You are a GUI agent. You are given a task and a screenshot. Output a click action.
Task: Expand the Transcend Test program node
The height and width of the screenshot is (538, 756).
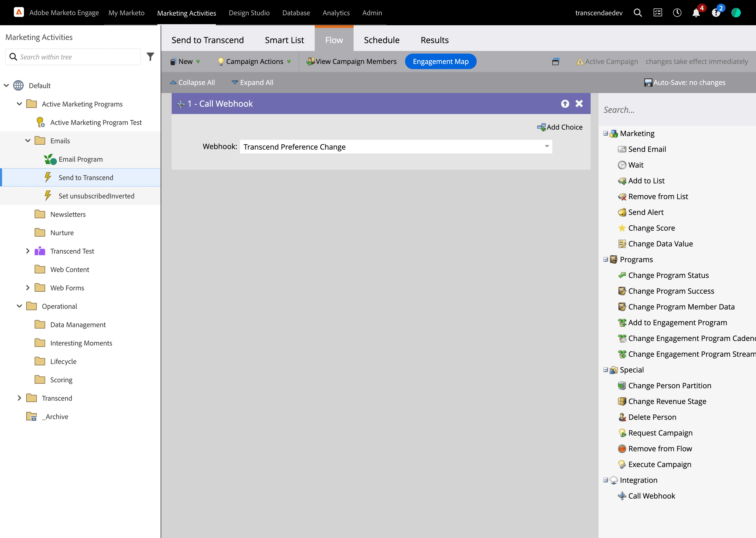pyautogui.click(x=28, y=251)
